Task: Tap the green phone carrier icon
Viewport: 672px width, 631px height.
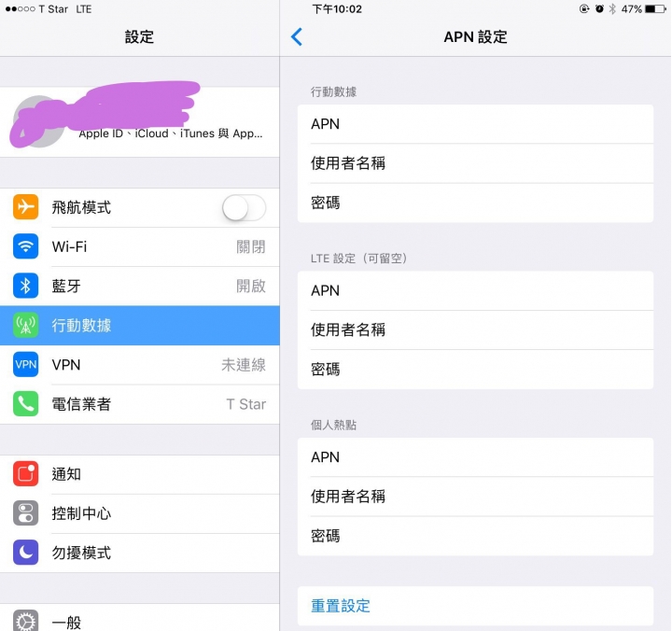Action: tap(26, 404)
